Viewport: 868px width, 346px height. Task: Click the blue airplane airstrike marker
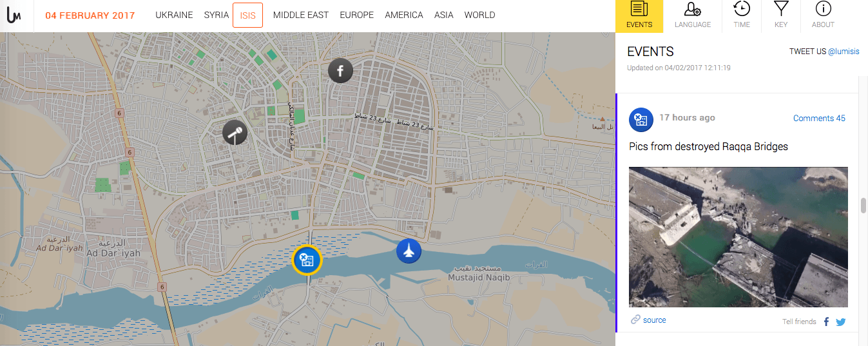click(409, 251)
